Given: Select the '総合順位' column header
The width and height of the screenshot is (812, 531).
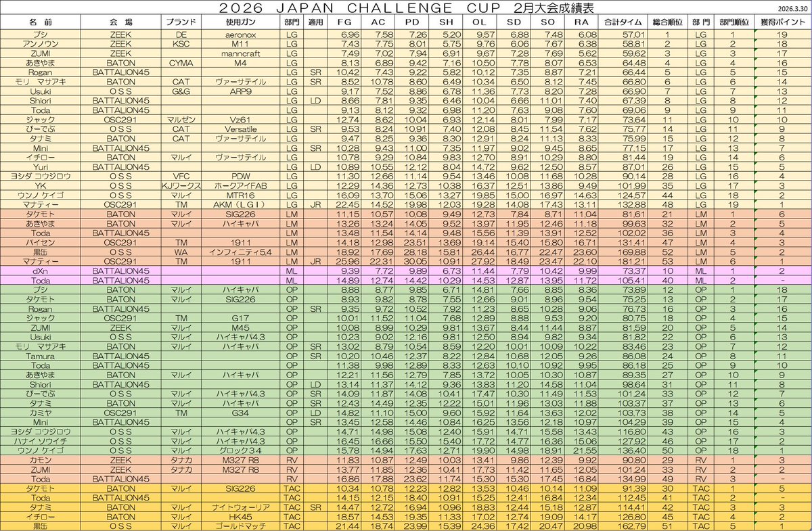Looking at the screenshot, I should pyautogui.click(x=666, y=22).
